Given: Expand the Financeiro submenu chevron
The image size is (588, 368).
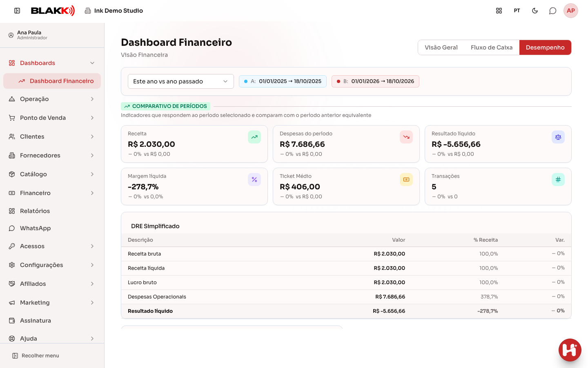Looking at the screenshot, I should pos(92,193).
